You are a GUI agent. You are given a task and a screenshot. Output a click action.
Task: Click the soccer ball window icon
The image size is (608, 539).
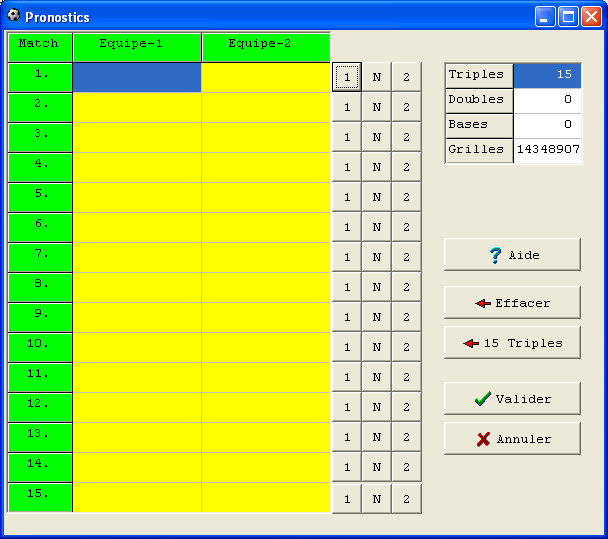[14, 15]
